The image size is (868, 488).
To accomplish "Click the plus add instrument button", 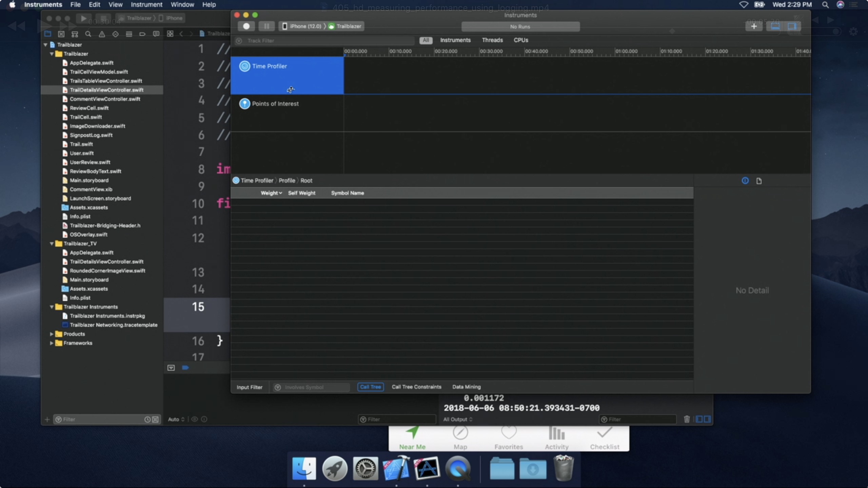I will (x=753, y=26).
